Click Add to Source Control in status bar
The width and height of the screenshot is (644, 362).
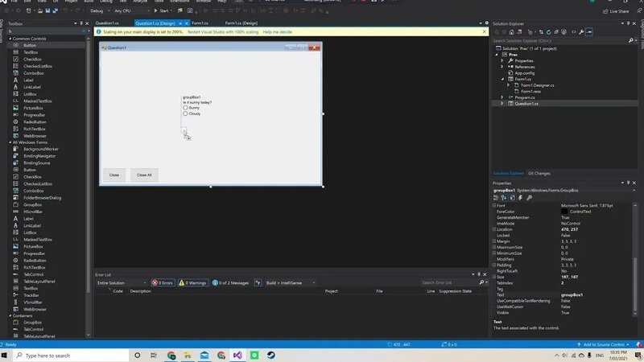(x=603, y=345)
